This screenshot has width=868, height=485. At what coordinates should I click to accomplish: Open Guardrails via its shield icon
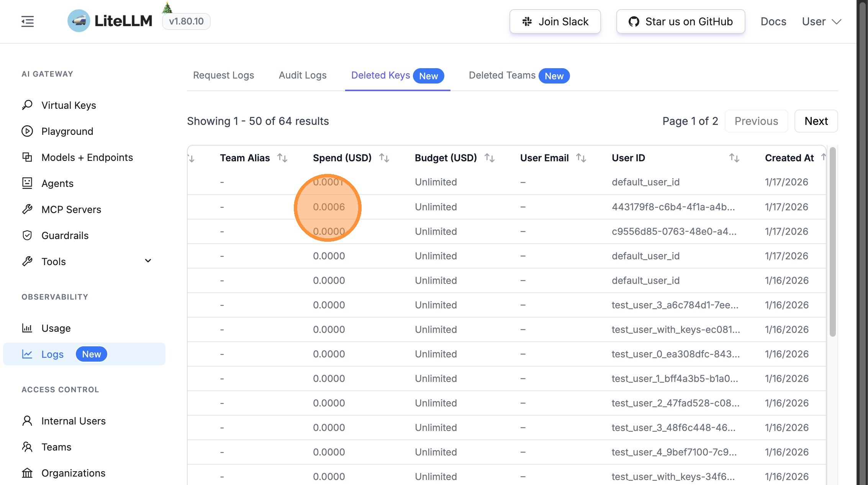pyautogui.click(x=27, y=235)
